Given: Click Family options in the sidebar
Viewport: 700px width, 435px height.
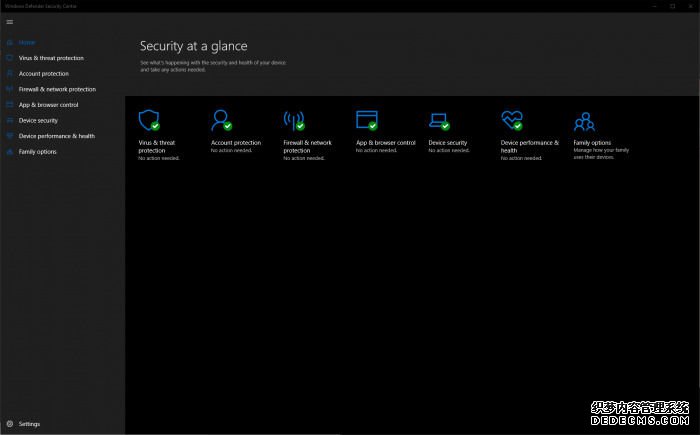Looking at the screenshot, I should click(38, 152).
